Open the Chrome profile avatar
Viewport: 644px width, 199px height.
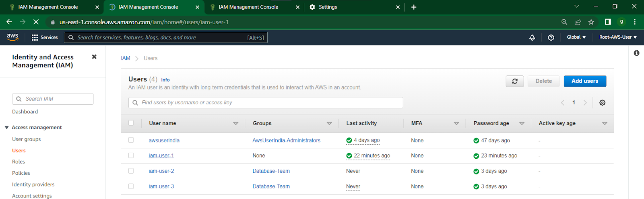(621, 22)
